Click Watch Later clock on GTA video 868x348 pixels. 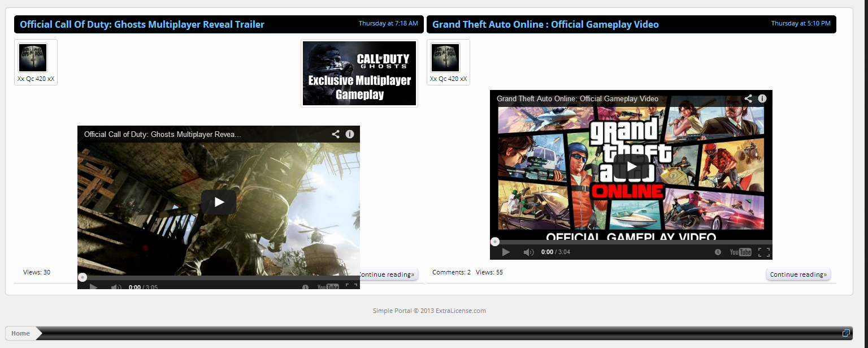[x=718, y=252]
